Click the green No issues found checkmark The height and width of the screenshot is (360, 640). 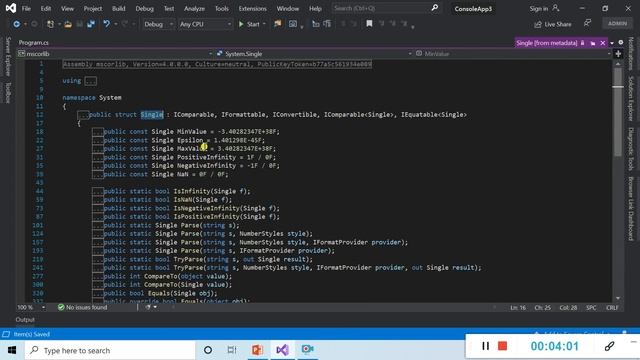(x=61, y=307)
